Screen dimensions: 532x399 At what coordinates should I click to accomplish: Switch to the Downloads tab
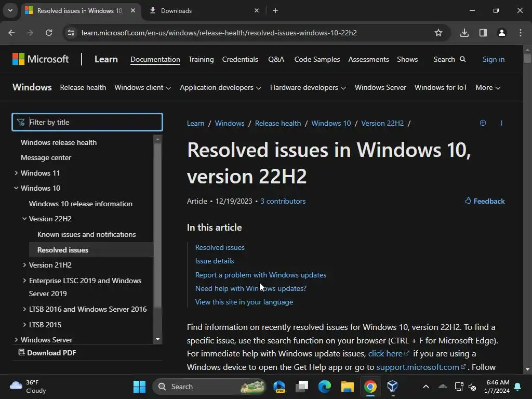coord(203,10)
